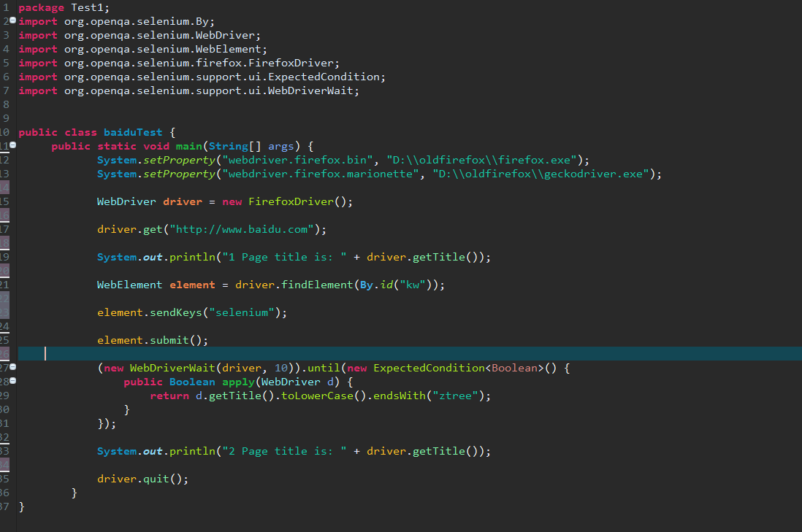Click the string "kw" in By.id
This screenshot has height=532, width=802.
(413, 285)
